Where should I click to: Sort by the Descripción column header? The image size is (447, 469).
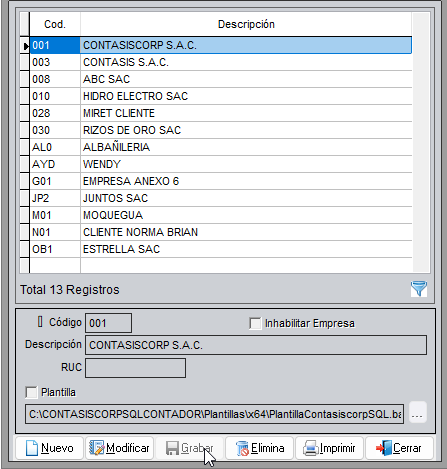246,24
